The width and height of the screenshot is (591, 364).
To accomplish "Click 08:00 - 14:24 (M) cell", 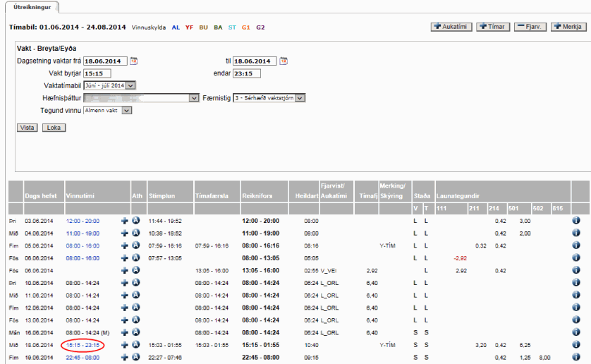I will (x=88, y=333).
